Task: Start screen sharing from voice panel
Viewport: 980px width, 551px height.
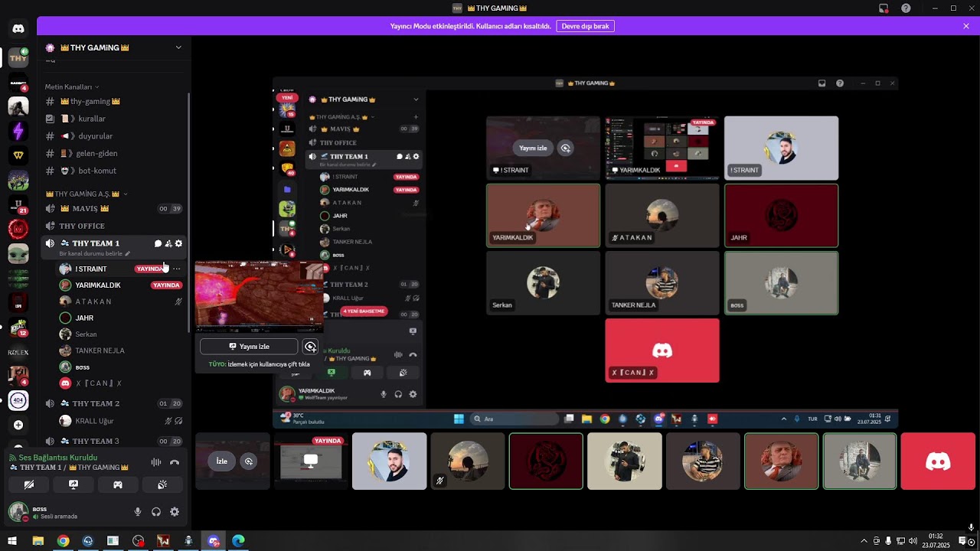Action: (73, 484)
